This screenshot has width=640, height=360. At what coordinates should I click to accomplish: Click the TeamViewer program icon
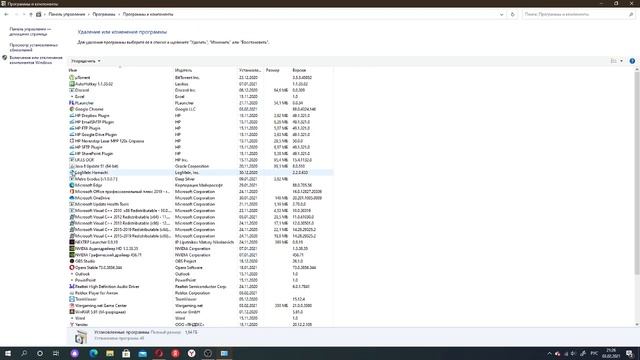[x=72, y=299]
